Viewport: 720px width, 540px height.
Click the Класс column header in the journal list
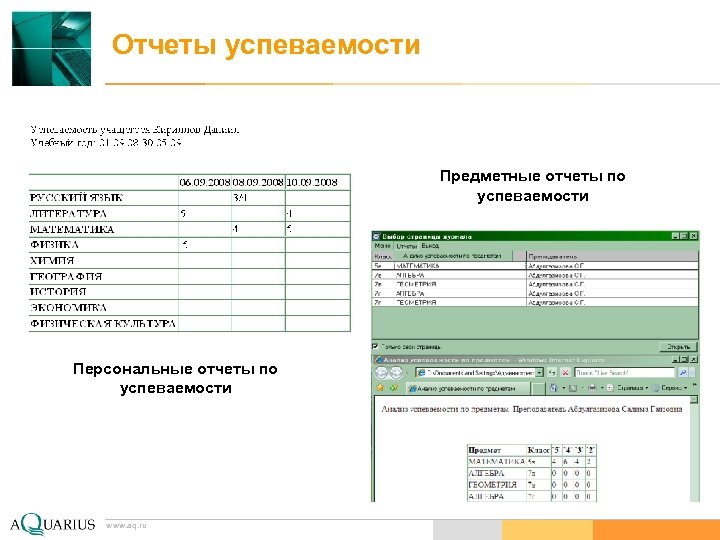tap(383, 256)
